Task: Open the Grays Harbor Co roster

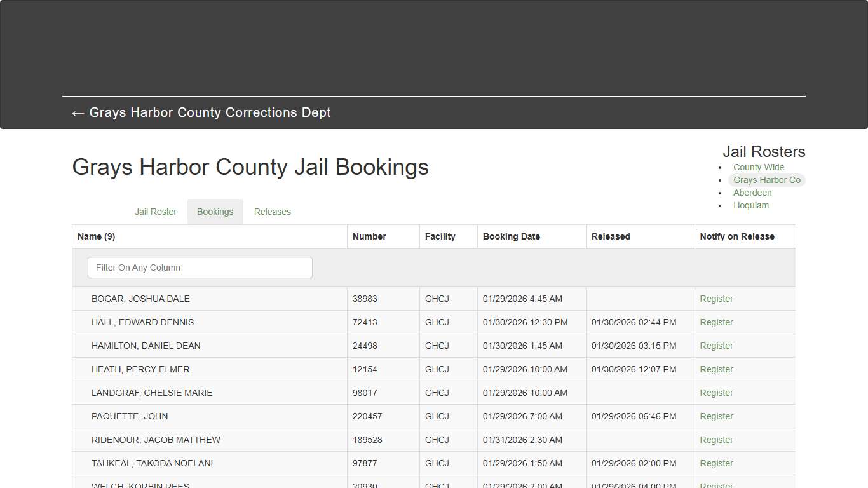Action: pos(767,180)
